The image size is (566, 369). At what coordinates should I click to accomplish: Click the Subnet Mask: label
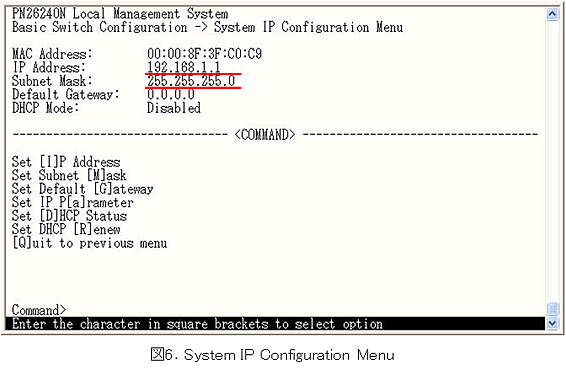pos(52,81)
